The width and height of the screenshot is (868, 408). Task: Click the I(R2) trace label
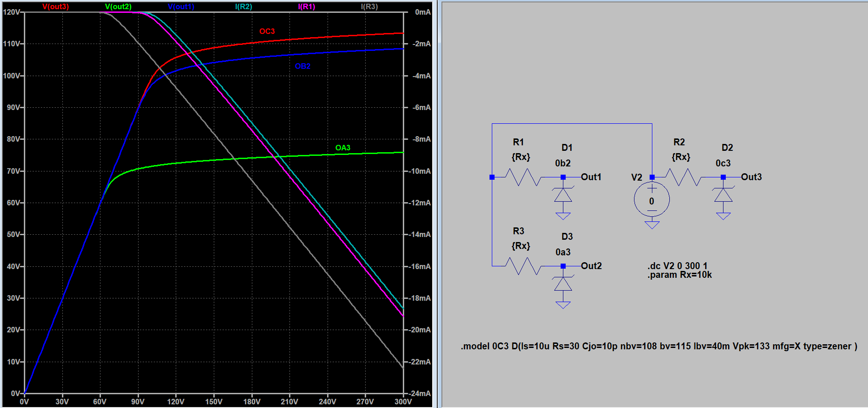(x=244, y=6)
